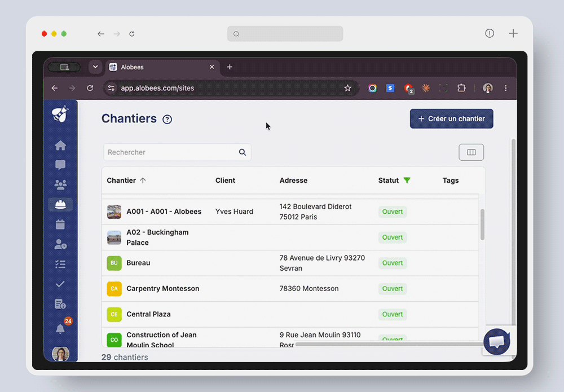Open a new Chrome tab

[x=230, y=67]
